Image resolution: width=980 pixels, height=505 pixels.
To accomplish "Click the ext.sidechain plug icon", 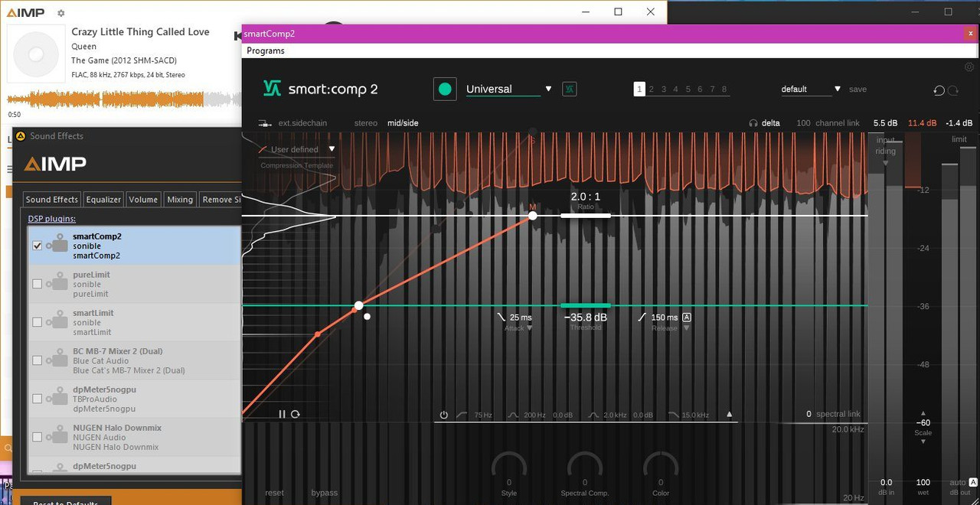I will click(x=265, y=123).
